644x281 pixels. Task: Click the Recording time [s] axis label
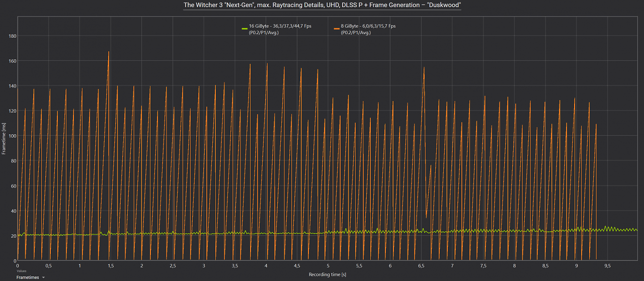point(328,275)
